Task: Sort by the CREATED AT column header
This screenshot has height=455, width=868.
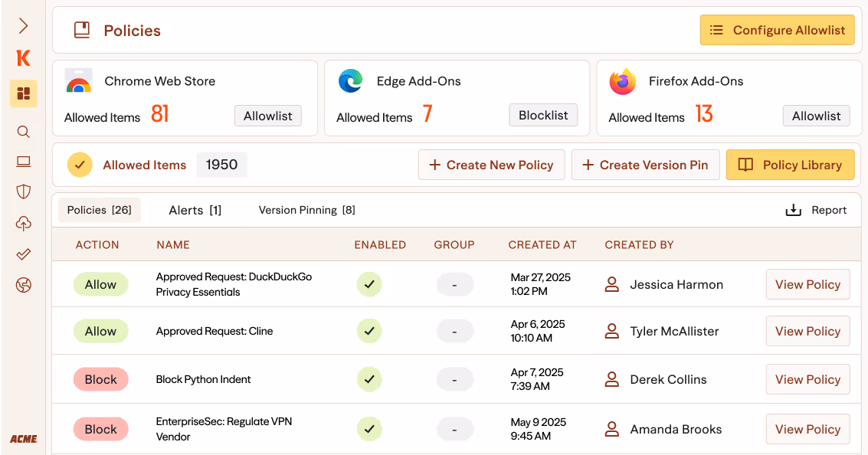Action: pyautogui.click(x=542, y=244)
